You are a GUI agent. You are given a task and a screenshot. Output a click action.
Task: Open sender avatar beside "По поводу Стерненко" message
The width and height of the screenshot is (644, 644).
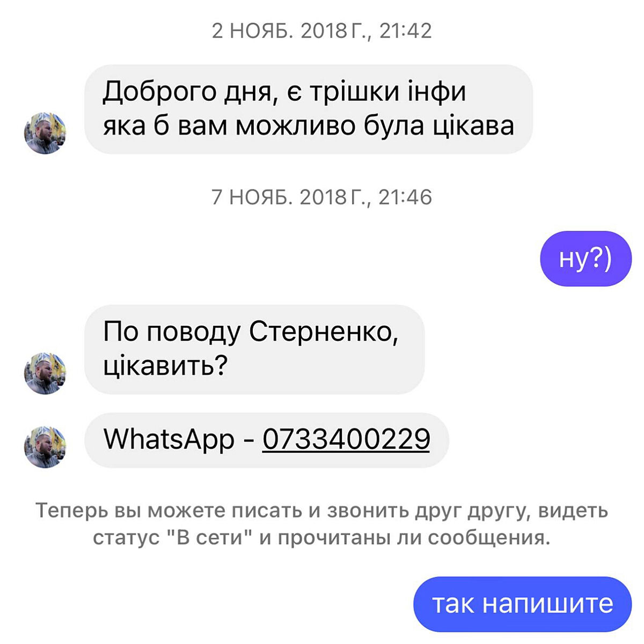(45, 374)
